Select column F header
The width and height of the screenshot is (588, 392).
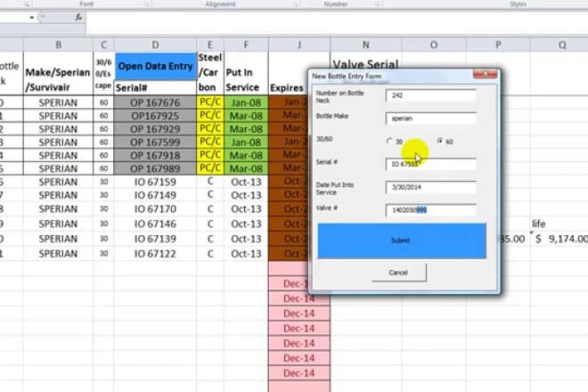246,45
